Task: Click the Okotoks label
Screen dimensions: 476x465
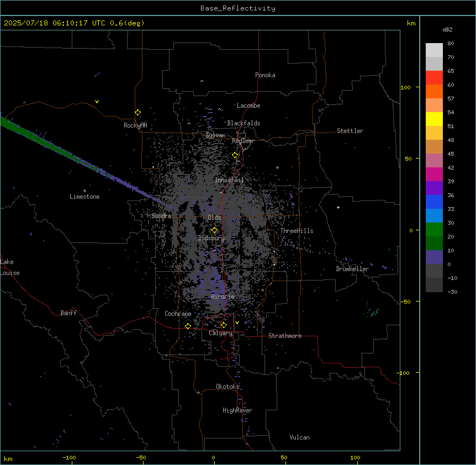Action: 228,387
